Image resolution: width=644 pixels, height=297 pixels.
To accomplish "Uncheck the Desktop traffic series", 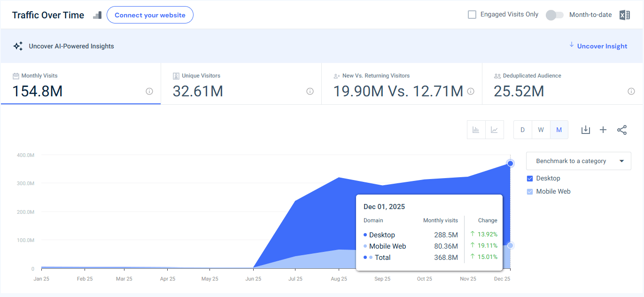I will (x=530, y=178).
